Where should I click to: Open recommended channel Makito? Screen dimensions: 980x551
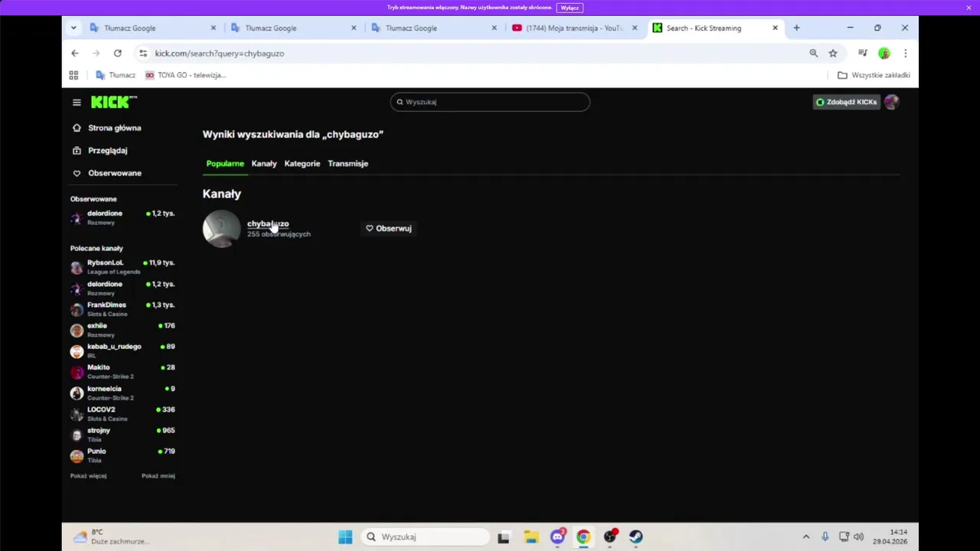122,372
